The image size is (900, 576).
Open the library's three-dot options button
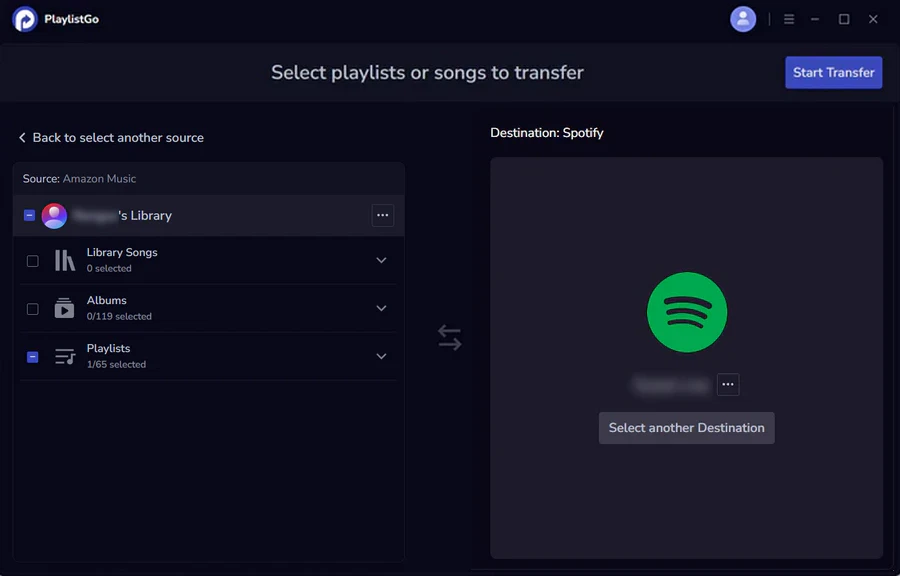pos(382,215)
